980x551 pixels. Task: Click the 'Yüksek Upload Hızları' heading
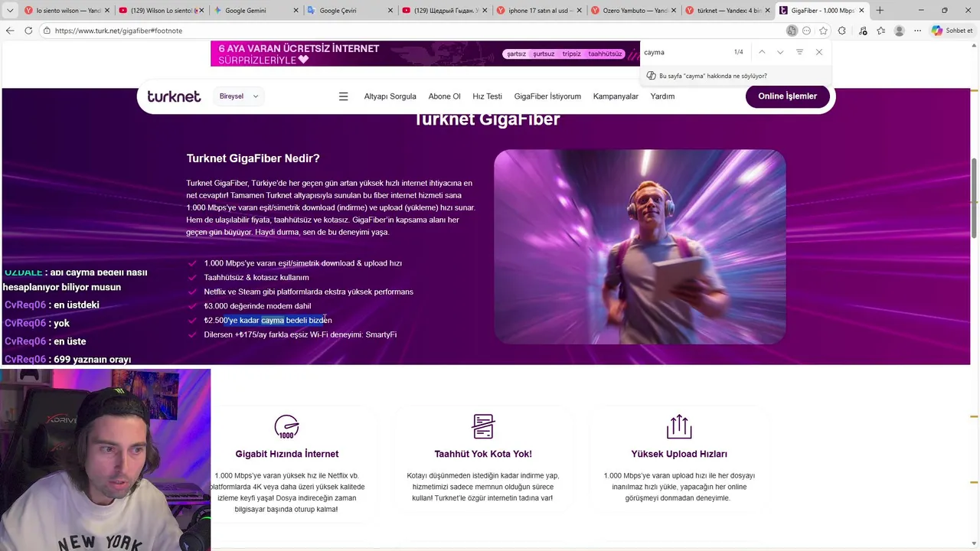click(x=679, y=454)
